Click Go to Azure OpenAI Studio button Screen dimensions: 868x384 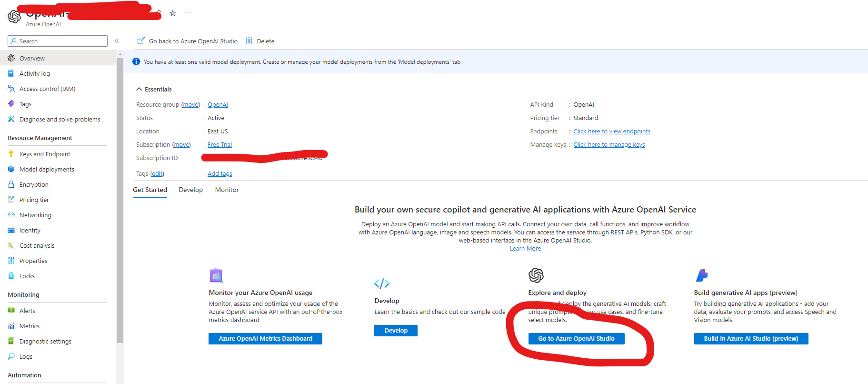pos(576,339)
